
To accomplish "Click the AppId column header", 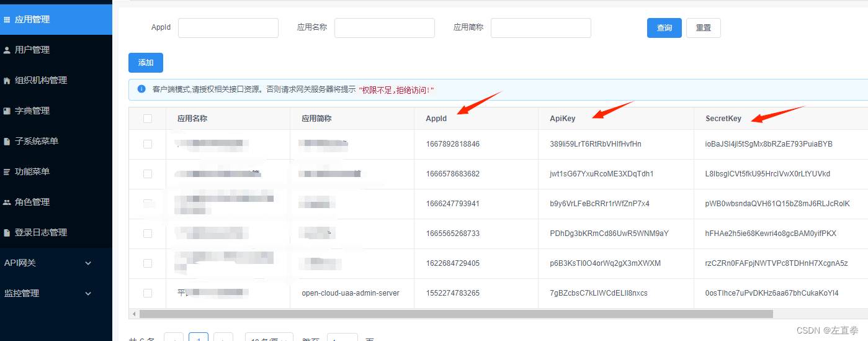I will click(x=436, y=119).
